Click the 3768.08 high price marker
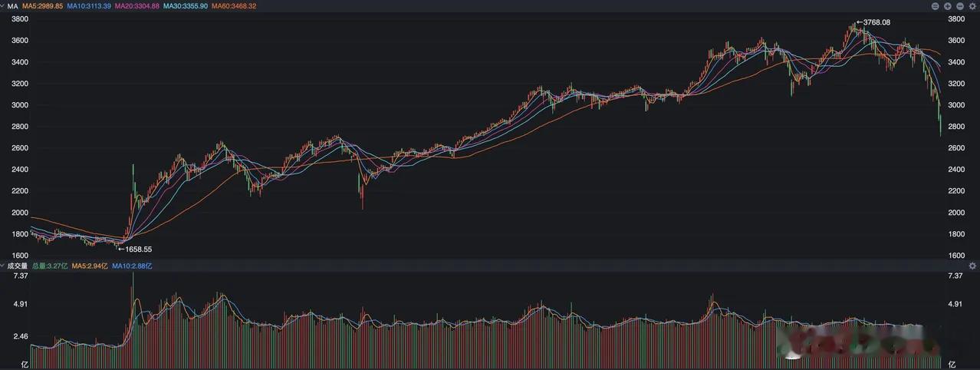 click(x=873, y=22)
